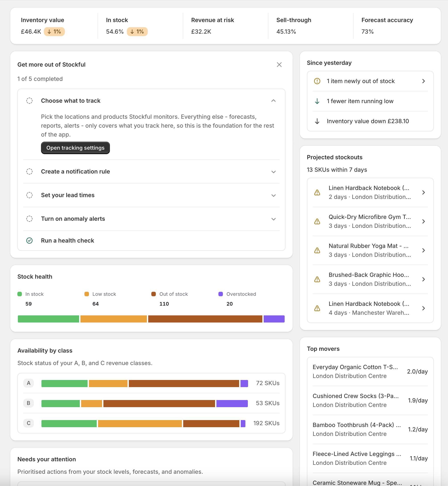448x486 pixels.
Task: Click the completed checkmark beside Run a health check
Action: click(29, 241)
